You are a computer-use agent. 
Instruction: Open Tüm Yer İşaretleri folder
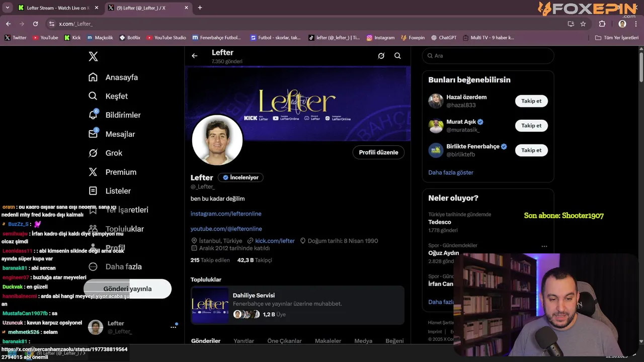click(x=617, y=38)
